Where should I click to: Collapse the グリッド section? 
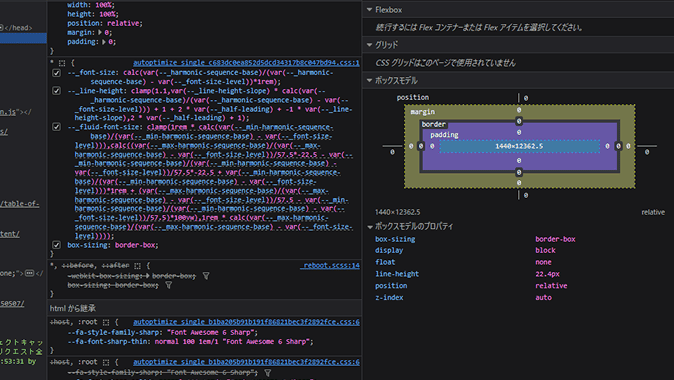point(369,45)
